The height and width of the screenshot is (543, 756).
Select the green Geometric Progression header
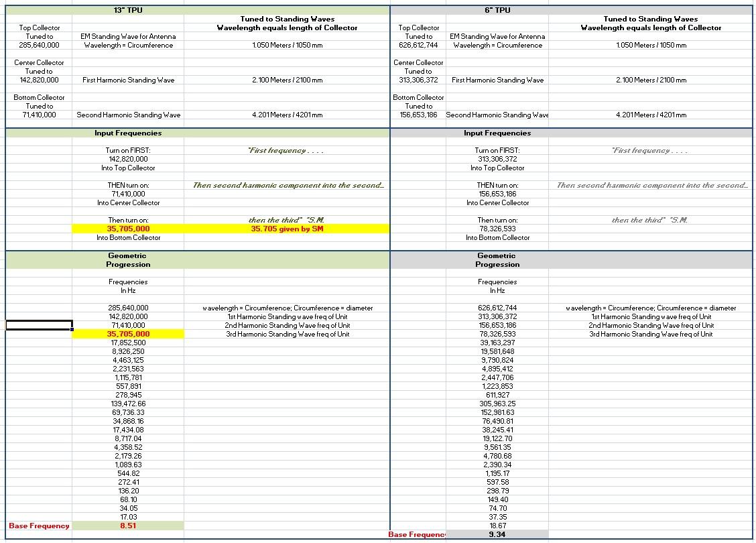pos(128,260)
